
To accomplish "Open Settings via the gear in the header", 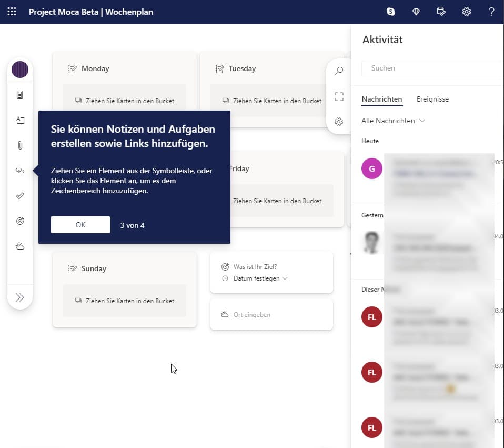I will coord(467,11).
